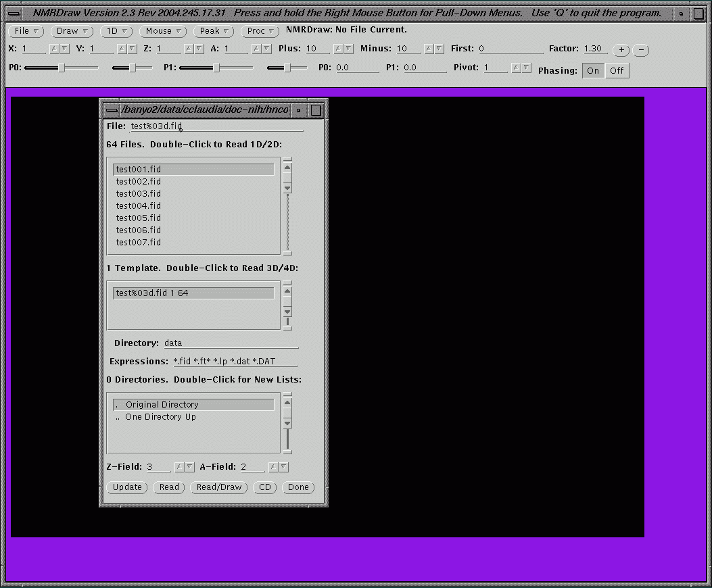Open the Draw pull-down menu
This screenshot has width=712, height=588.
coord(72,31)
